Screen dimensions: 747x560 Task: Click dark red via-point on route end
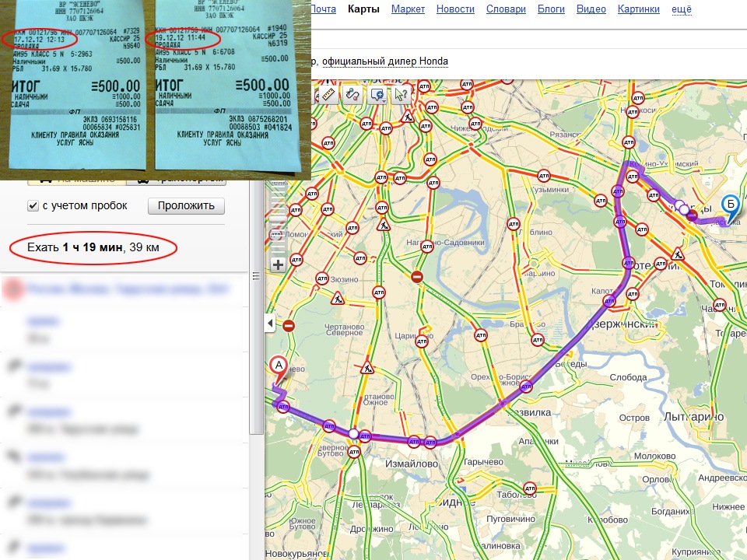693,215
